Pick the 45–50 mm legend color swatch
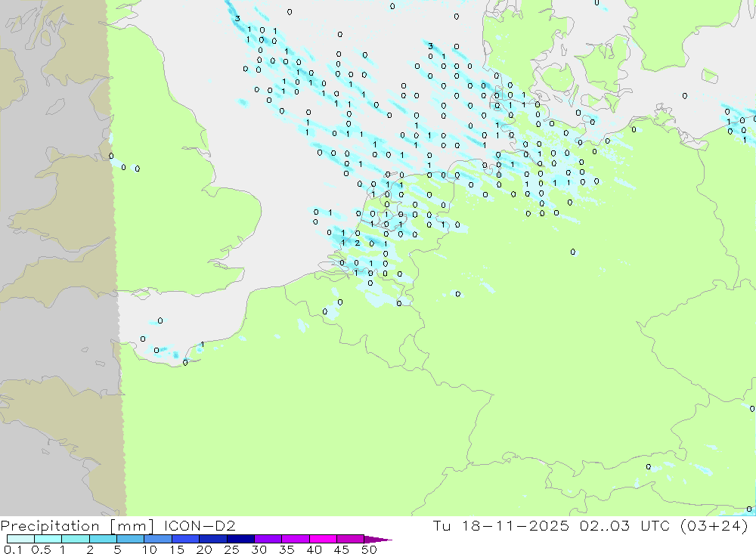 (x=350, y=539)
